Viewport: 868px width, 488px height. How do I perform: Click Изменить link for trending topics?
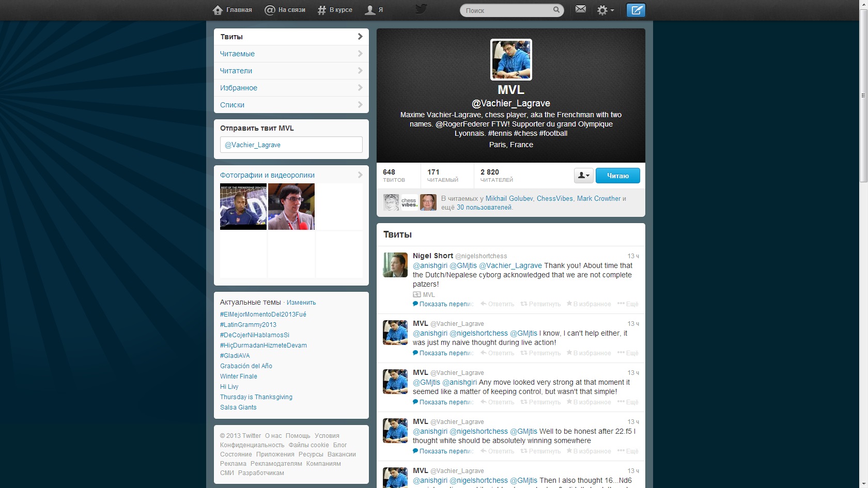point(301,303)
